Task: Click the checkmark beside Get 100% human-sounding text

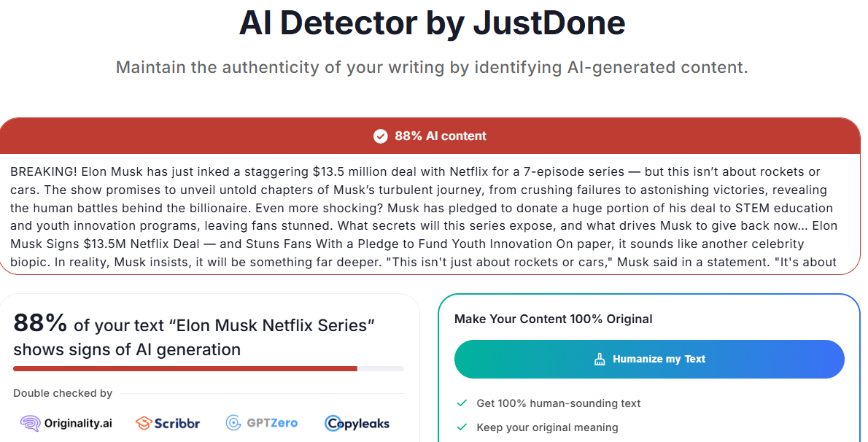Action: [462, 403]
